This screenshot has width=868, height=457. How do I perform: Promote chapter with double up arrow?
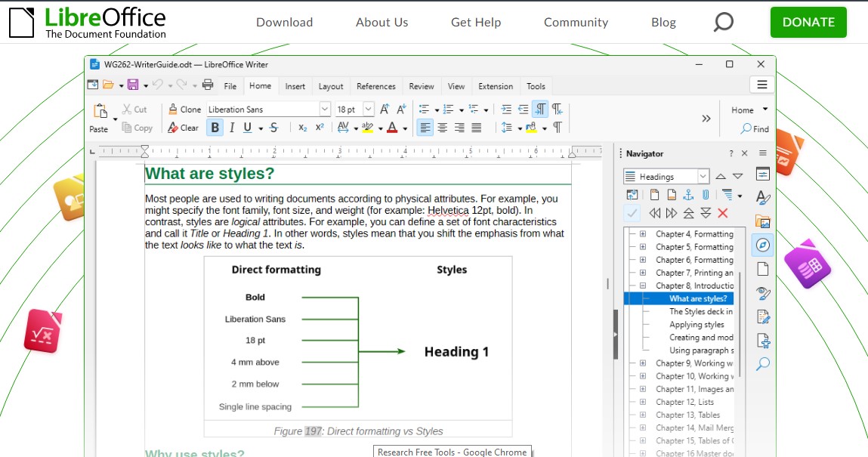688,213
